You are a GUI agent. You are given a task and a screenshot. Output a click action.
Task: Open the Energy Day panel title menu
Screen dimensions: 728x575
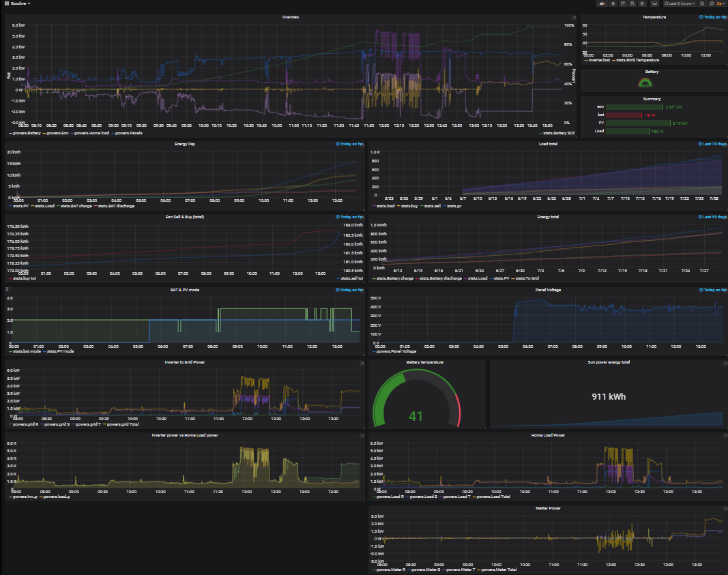185,144
